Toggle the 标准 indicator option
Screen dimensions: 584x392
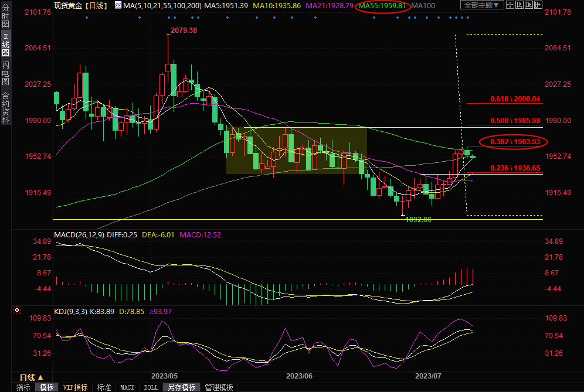[x=104, y=387]
